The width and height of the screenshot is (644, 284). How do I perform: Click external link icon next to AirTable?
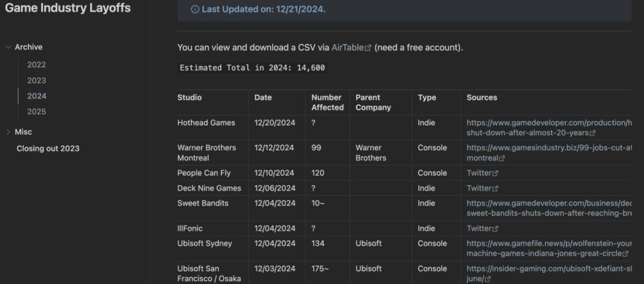pyautogui.click(x=368, y=48)
